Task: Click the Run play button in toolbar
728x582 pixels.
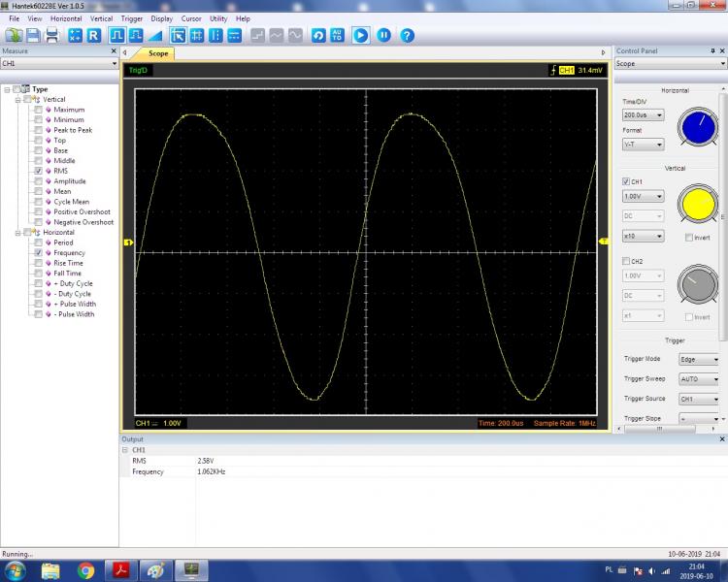Action: (360, 35)
